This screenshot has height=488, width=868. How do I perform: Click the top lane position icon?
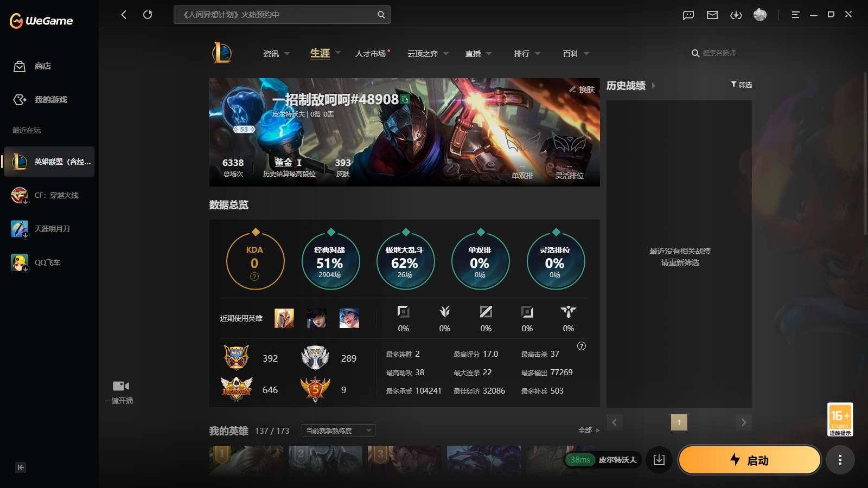click(x=403, y=312)
